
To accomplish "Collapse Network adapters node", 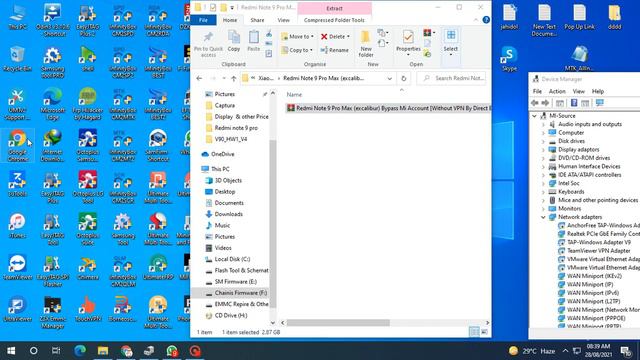I will pyautogui.click(x=543, y=217).
